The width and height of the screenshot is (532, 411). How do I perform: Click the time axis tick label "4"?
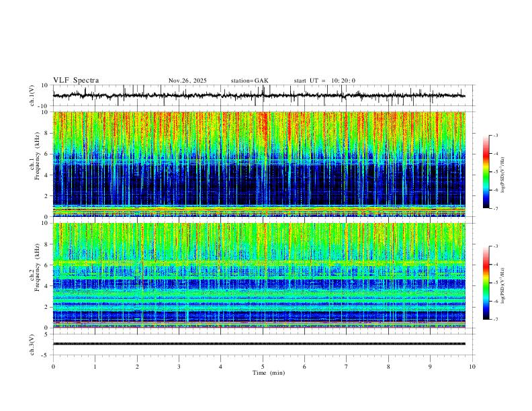pos(220,367)
